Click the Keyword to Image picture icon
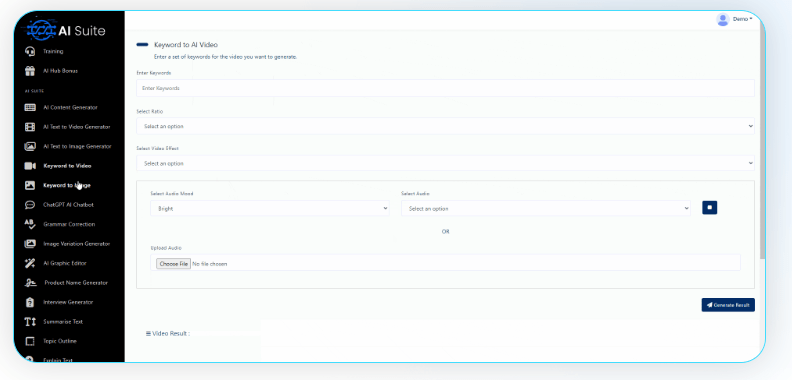 30,185
